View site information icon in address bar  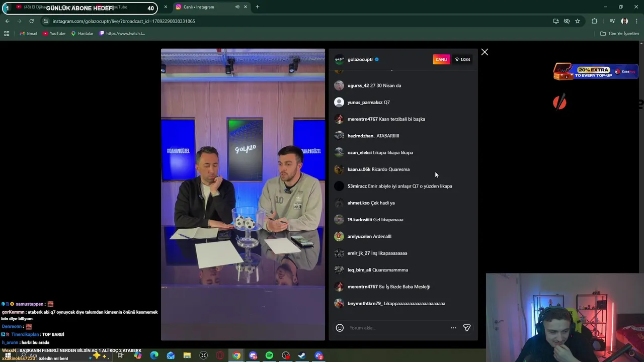coord(46,21)
